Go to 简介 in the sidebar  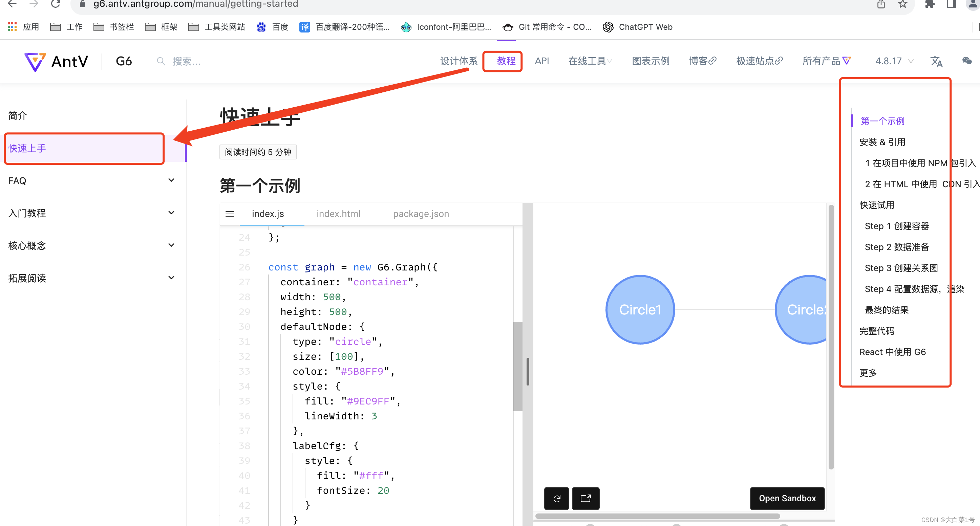pos(18,116)
